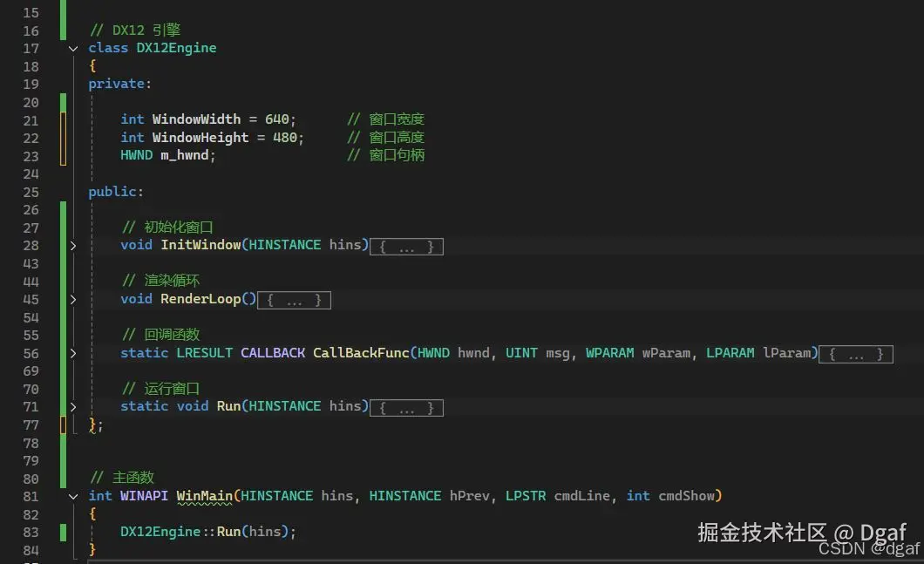Image resolution: width=924 pixels, height=564 pixels.
Task: Click the comment '// 初始化窗口'
Action: coord(167,227)
